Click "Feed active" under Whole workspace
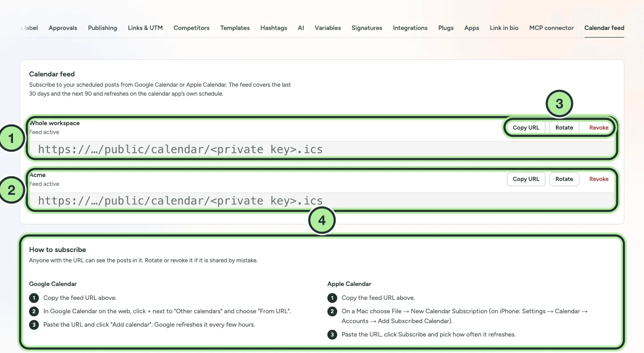This screenshot has height=353, width=644. point(44,132)
